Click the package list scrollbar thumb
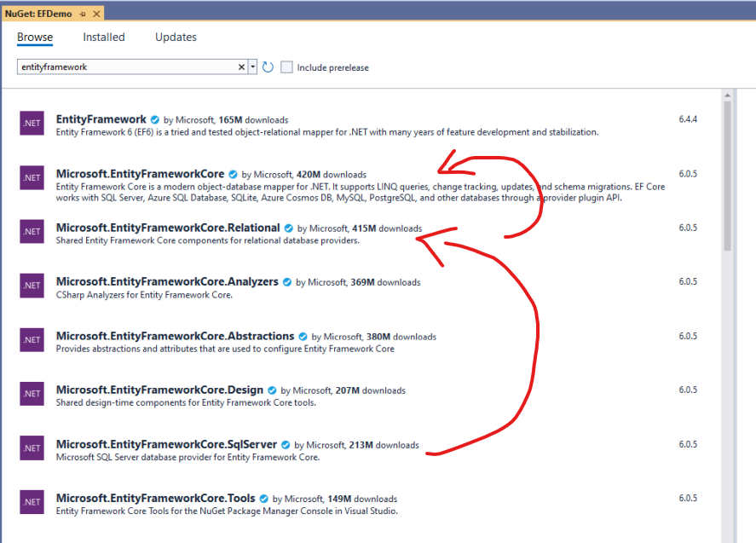 [x=728, y=176]
